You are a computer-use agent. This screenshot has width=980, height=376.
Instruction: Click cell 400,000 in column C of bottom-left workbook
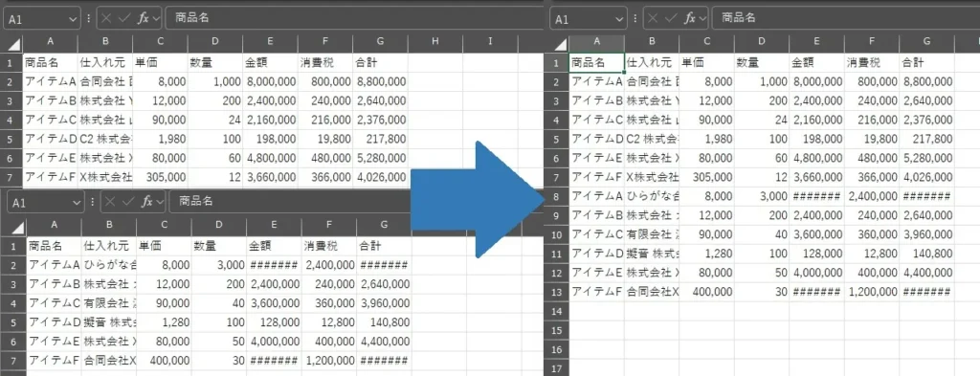coord(164,361)
